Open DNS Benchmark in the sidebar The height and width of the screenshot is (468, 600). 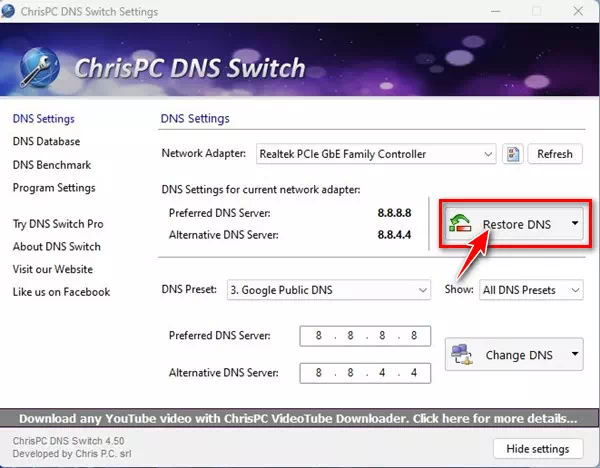[52, 165]
